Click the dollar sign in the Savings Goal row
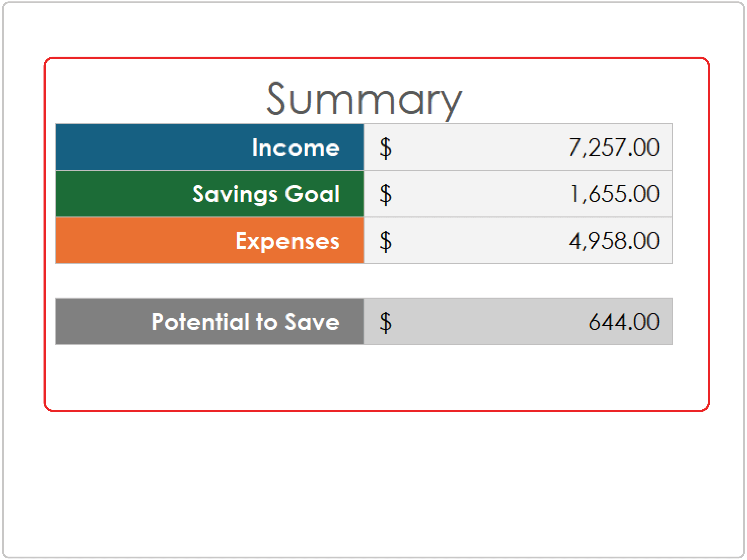This screenshot has height=560, width=747. (385, 195)
